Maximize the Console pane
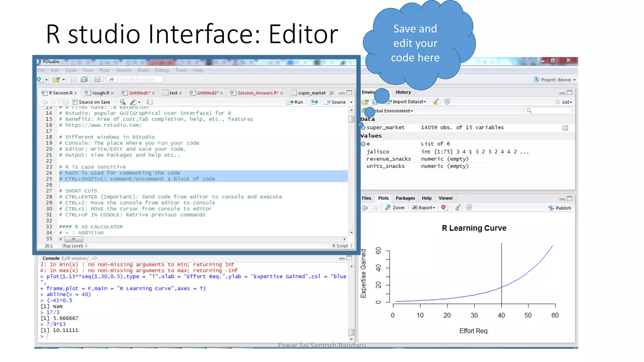Screen dimensions: 644x362 pyautogui.click(x=349, y=258)
